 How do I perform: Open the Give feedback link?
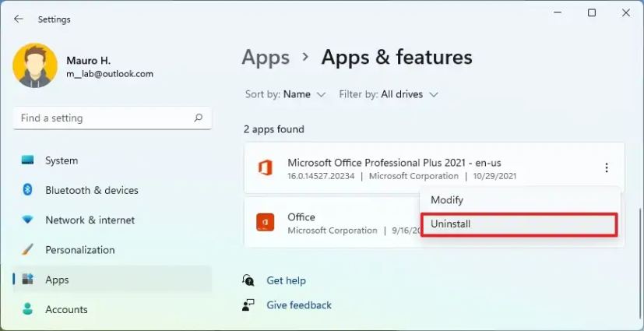click(x=299, y=305)
